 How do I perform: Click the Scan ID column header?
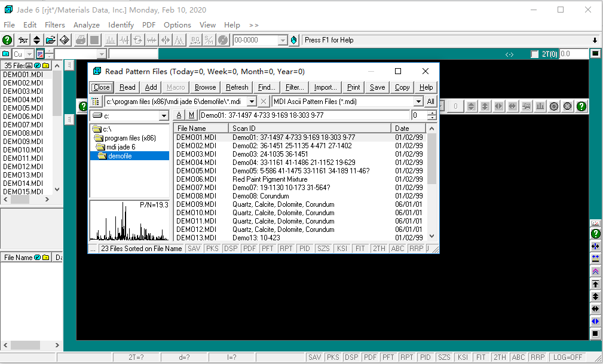[x=310, y=128]
